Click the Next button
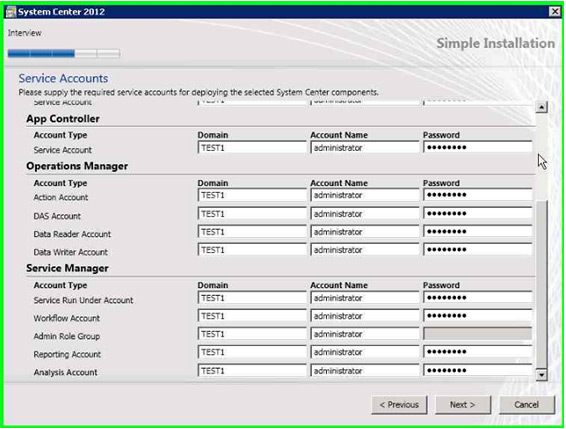566x429 pixels. click(463, 405)
